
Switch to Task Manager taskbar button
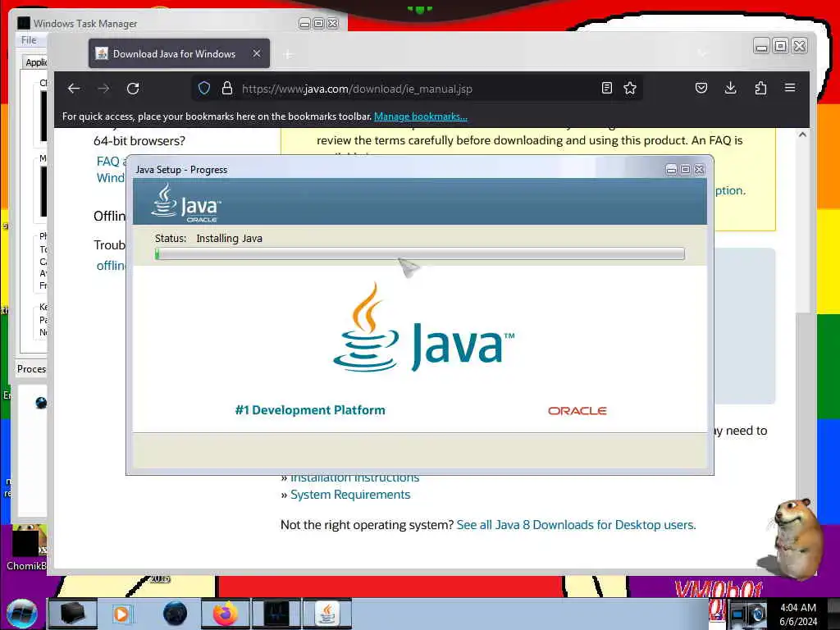(x=276, y=614)
